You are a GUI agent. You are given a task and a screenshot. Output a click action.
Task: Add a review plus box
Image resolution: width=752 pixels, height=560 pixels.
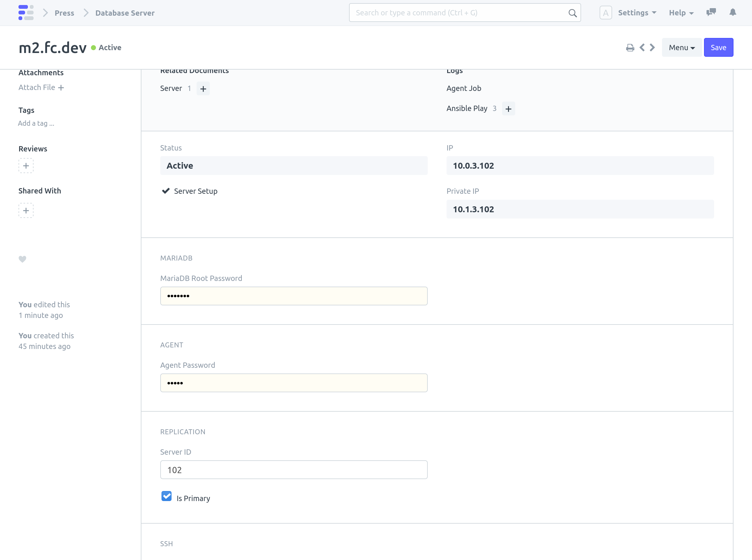26,166
